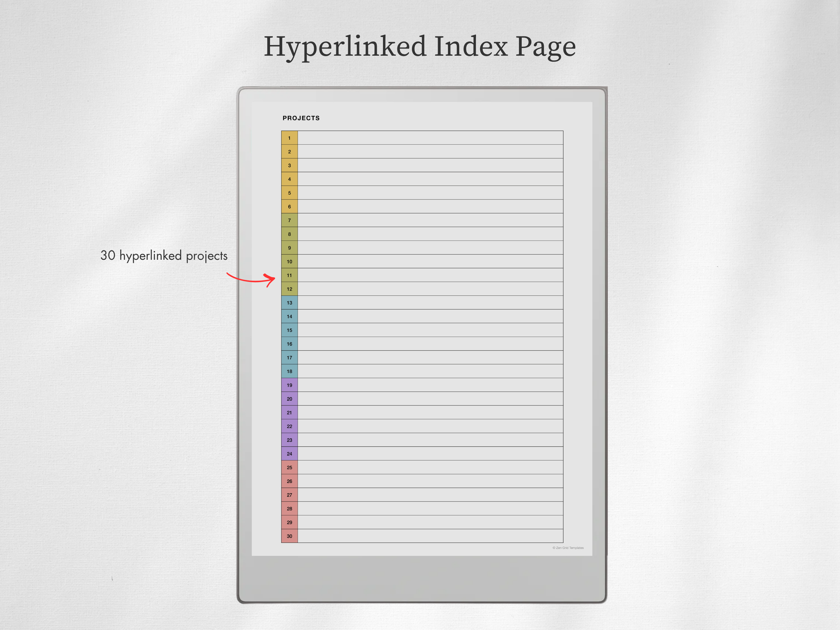Screen dimensions: 840x630
Task: Go to blue project tab 15
Action: 289,330
